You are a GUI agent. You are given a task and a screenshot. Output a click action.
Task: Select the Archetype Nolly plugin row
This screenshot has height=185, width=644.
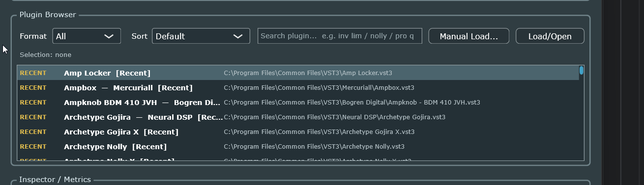point(298,146)
